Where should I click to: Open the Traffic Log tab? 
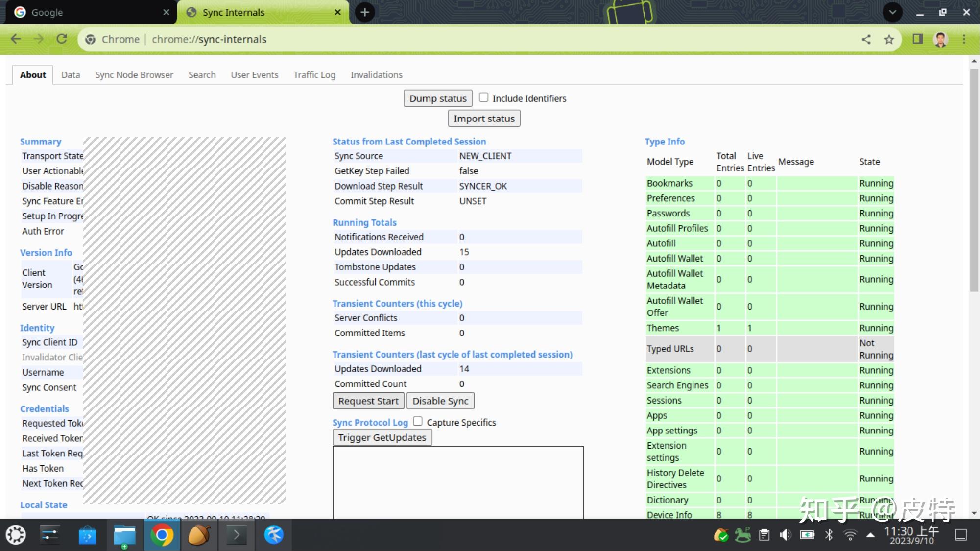click(x=314, y=75)
